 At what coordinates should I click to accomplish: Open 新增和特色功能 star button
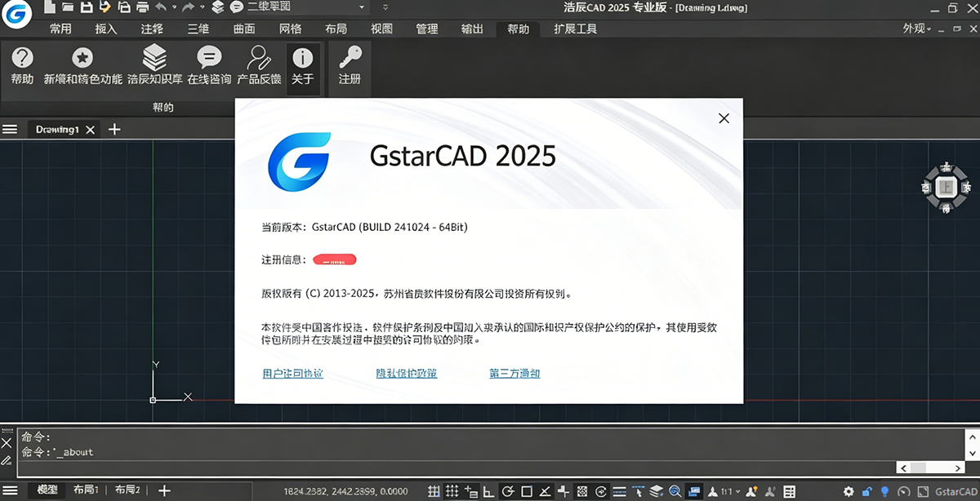point(82,65)
